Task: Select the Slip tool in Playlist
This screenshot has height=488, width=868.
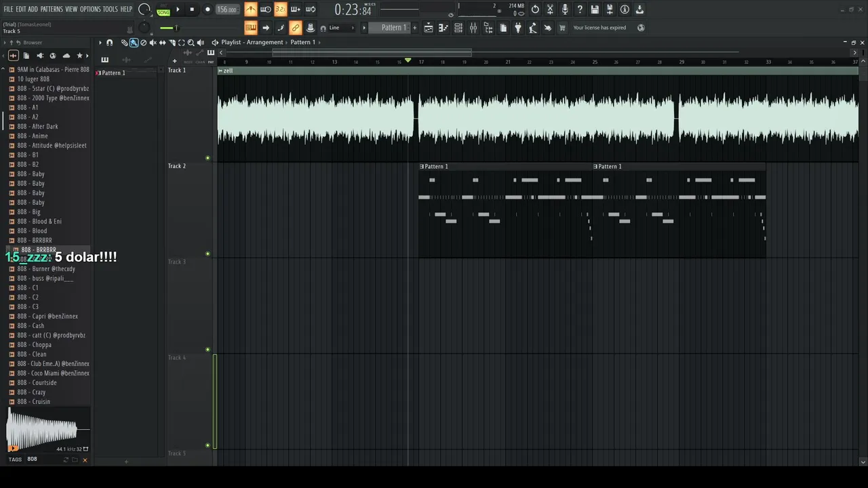Action: (x=162, y=43)
